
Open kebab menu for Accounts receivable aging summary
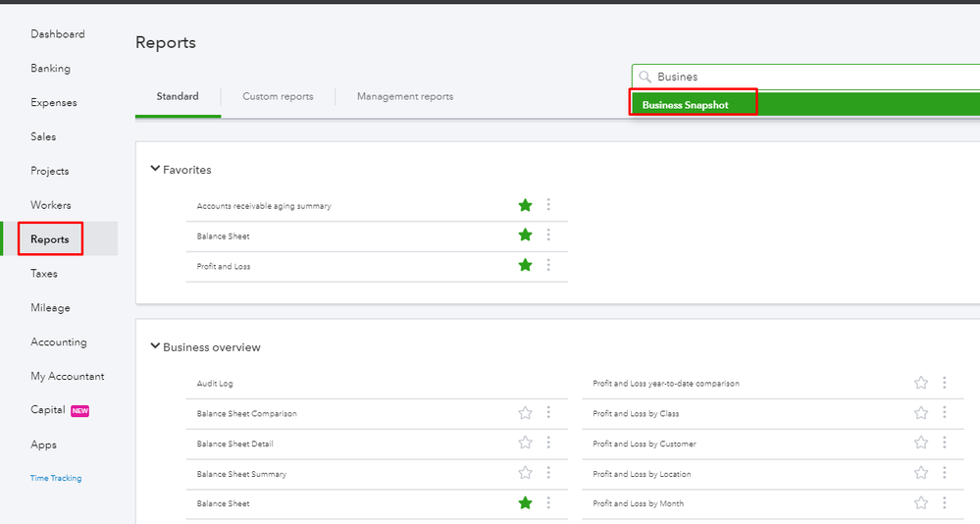[548, 205]
